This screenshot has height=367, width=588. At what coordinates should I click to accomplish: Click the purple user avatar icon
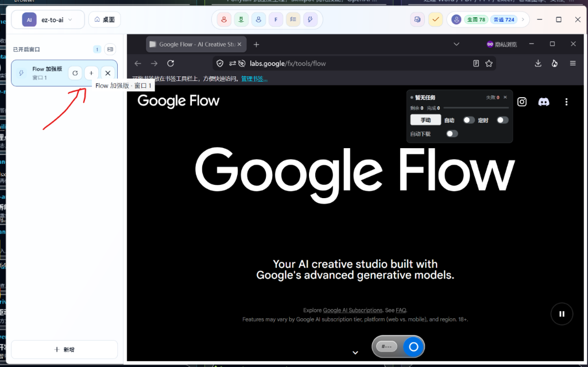(x=456, y=20)
